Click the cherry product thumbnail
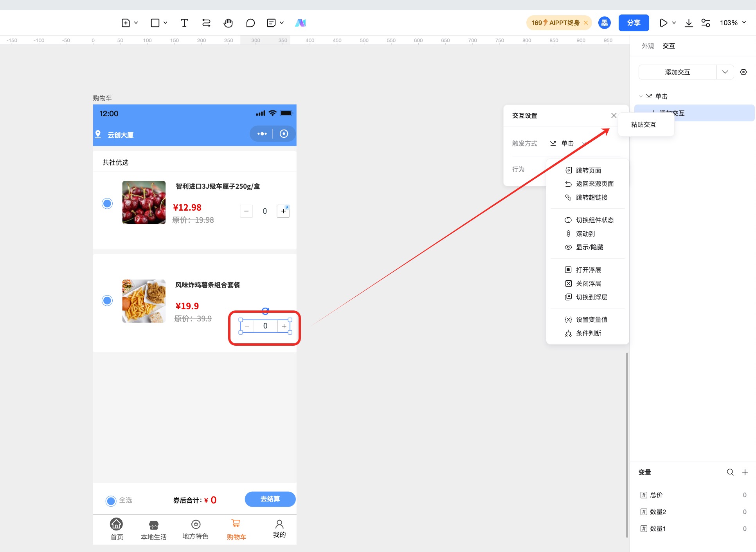The image size is (756, 552). 144,202
